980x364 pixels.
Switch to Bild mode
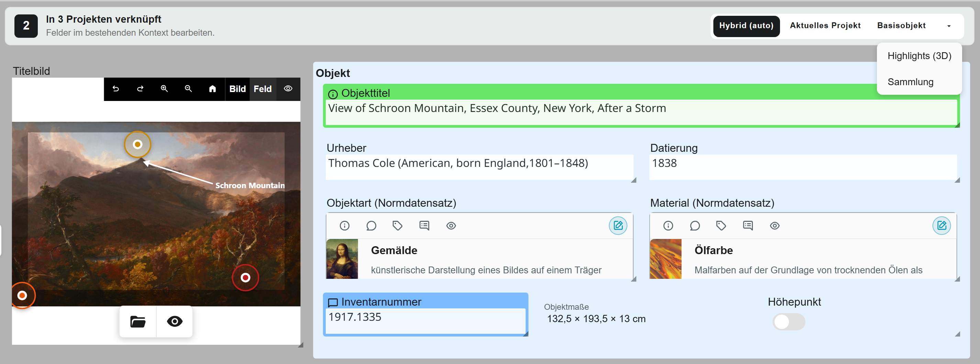pos(237,89)
